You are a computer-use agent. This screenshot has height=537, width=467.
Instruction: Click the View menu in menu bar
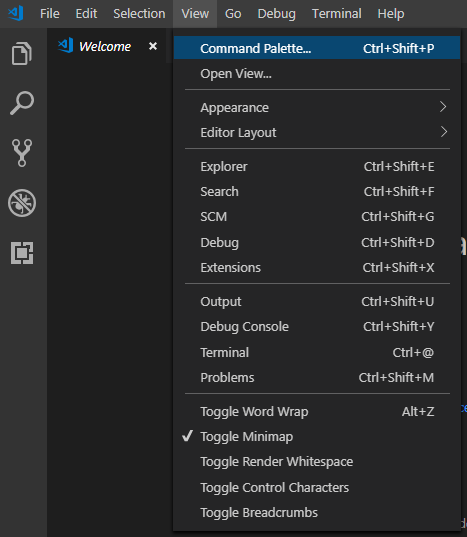(195, 14)
